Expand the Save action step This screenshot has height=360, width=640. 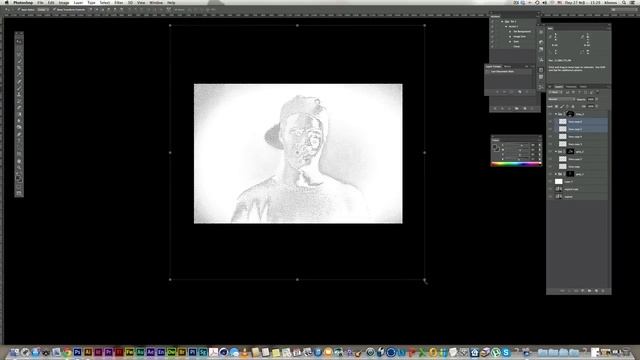pyautogui.click(x=510, y=42)
